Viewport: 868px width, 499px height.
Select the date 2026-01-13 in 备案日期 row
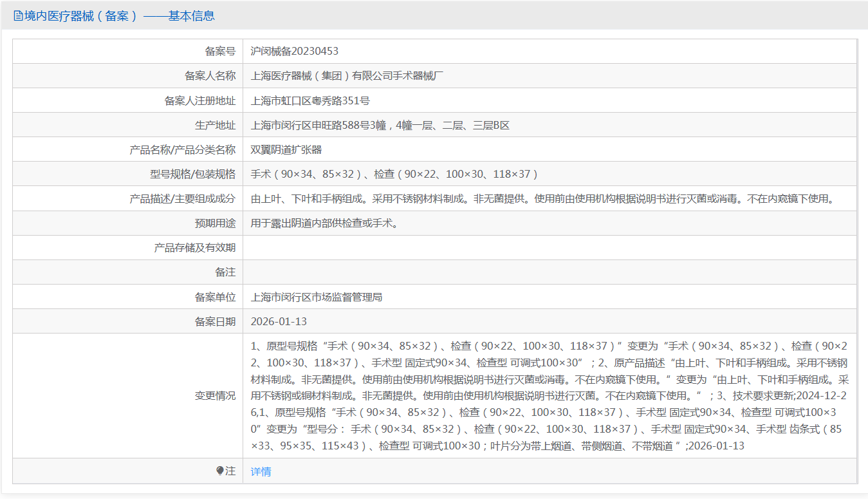click(x=279, y=321)
